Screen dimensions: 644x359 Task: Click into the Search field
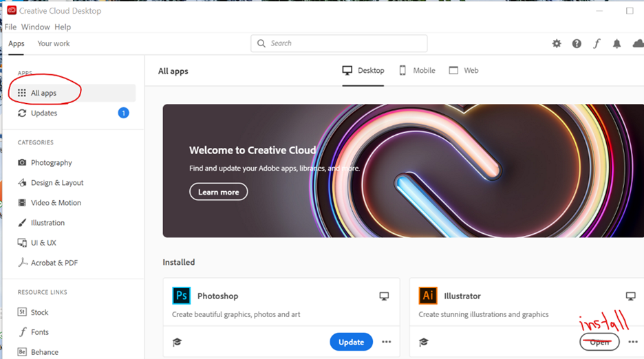click(339, 43)
